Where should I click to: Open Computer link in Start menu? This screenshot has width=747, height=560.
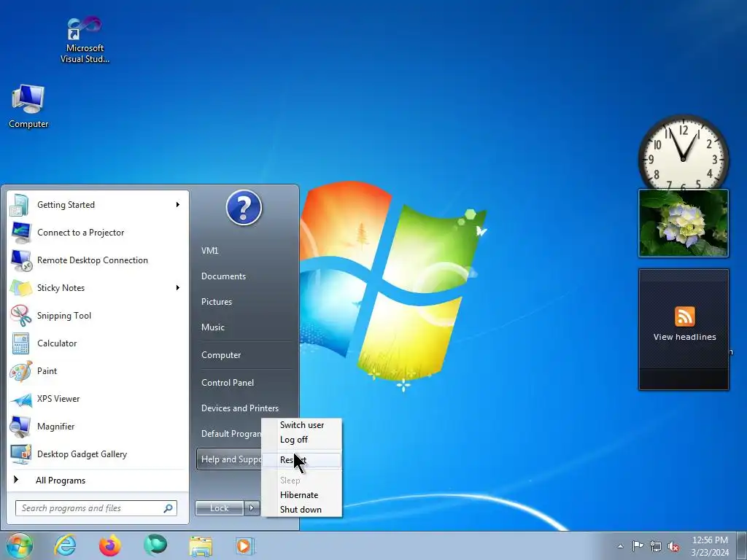221,355
